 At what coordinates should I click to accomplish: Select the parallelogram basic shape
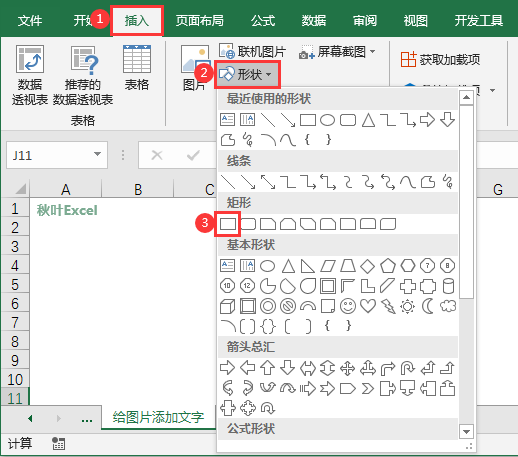tap(328, 266)
